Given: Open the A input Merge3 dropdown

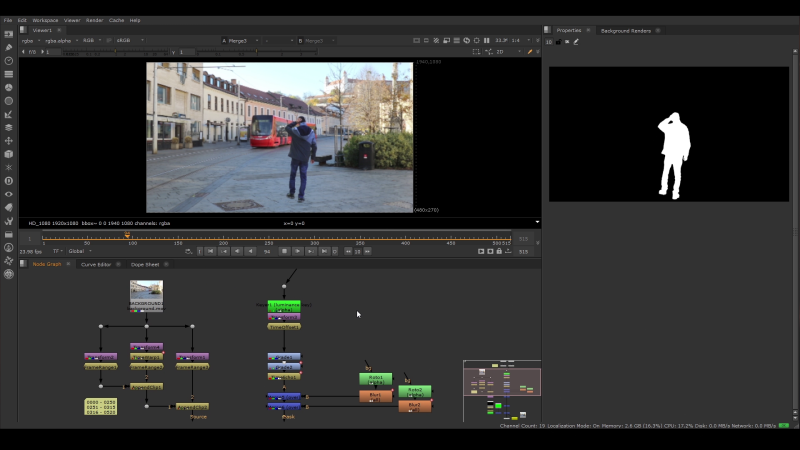Looking at the screenshot, I should click(240, 41).
